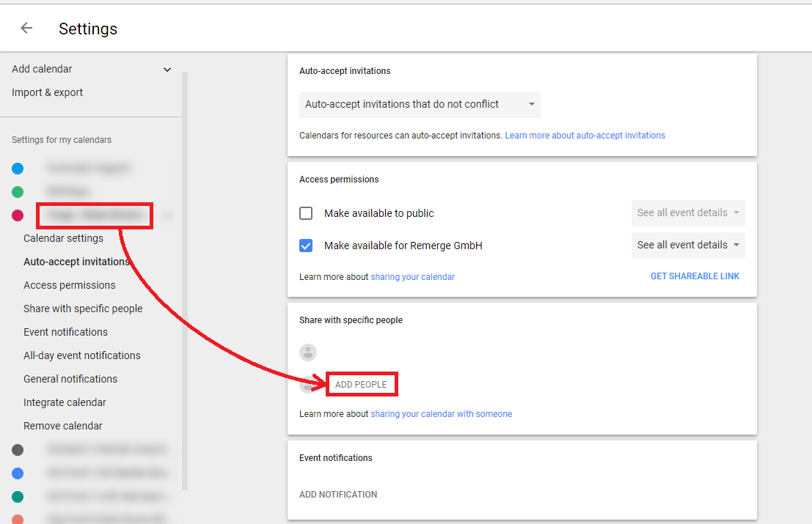Go to Share with specific people section
This screenshot has width=812, height=524.
point(83,309)
